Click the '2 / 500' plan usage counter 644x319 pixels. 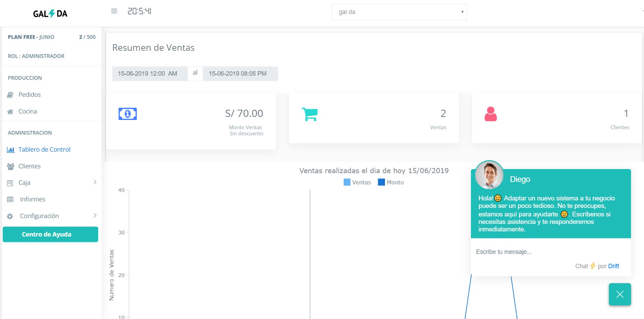[x=87, y=37]
